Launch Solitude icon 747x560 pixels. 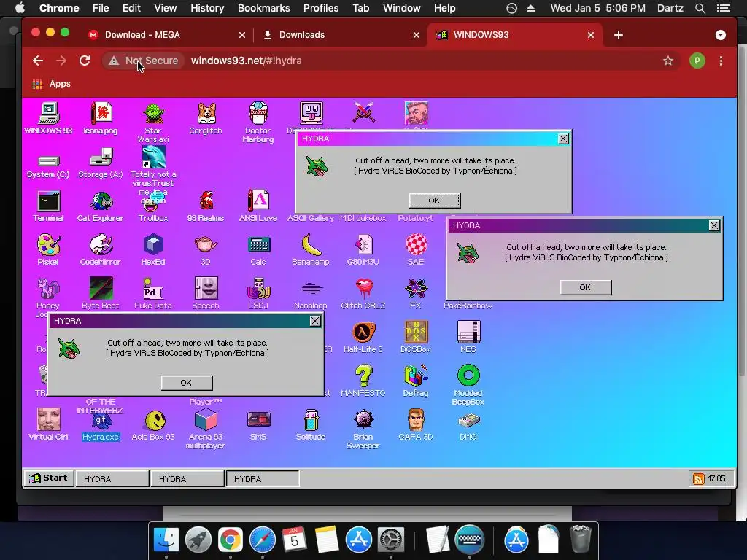(x=311, y=425)
